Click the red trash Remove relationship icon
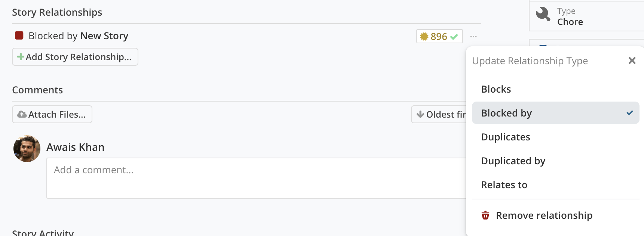The image size is (644, 236). click(x=485, y=215)
